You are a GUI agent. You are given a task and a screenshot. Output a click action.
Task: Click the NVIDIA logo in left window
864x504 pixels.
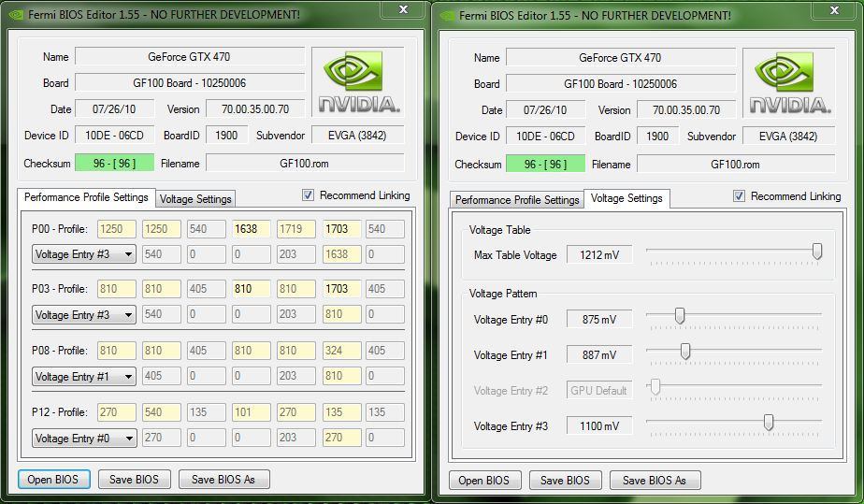click(358, 82)
